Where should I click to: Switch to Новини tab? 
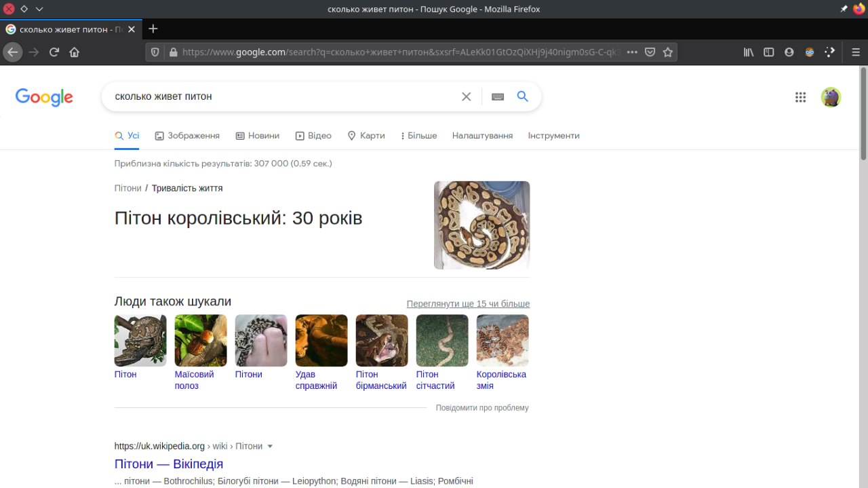pyautogui.click(x=258, y=136)
